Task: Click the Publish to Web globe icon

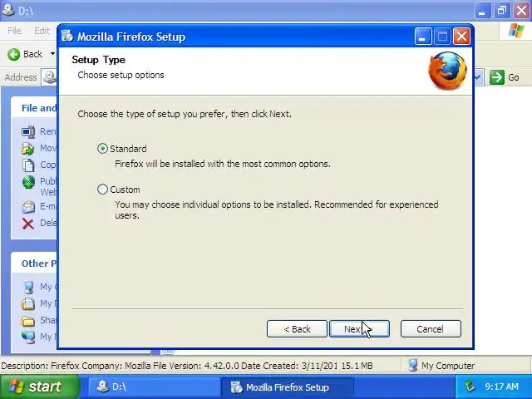Action: (28, 182)
